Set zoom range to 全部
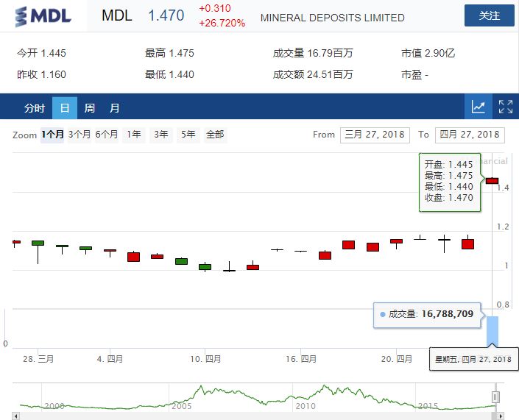 click(215, 135)
